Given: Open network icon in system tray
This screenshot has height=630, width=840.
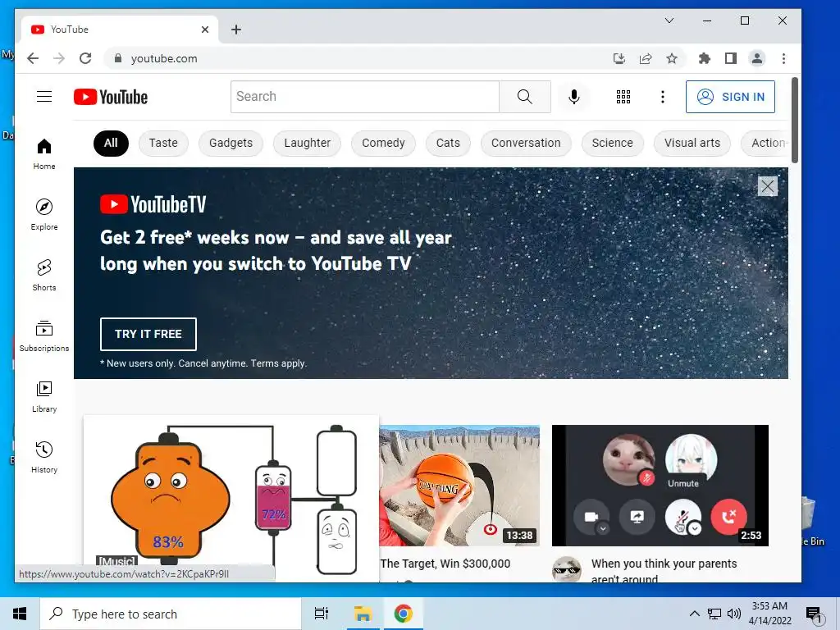Looking at the screenshot, I should (714, 614).
